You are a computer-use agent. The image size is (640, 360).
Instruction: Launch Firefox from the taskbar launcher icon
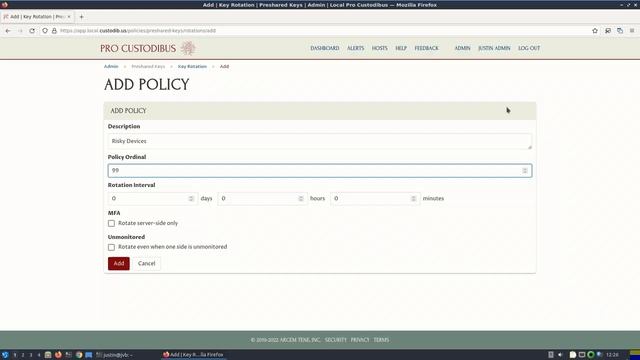click(58, 355)
